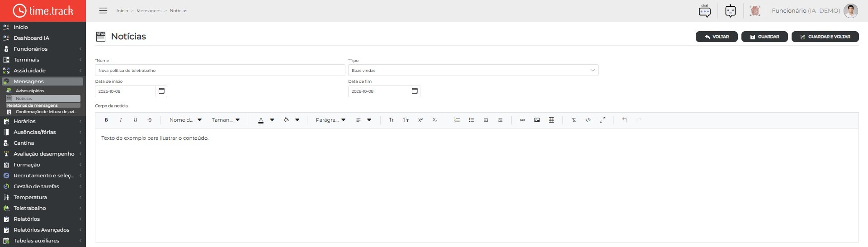This screenshot has height=247, width=868.
Task: Click into the Data de início field
Action: click(125, 91)
